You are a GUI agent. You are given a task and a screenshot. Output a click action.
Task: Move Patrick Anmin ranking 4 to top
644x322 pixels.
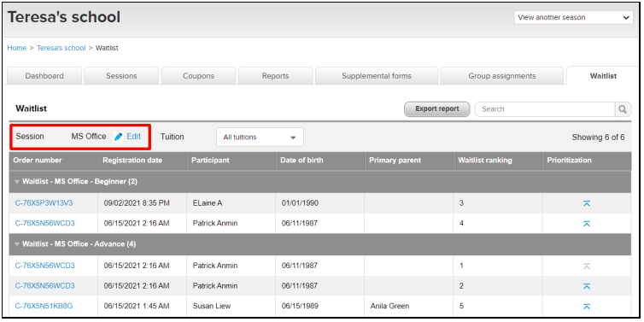587,224
